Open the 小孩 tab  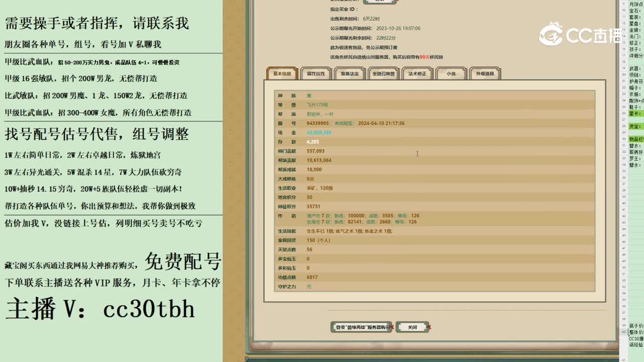[x=451, y=73]
